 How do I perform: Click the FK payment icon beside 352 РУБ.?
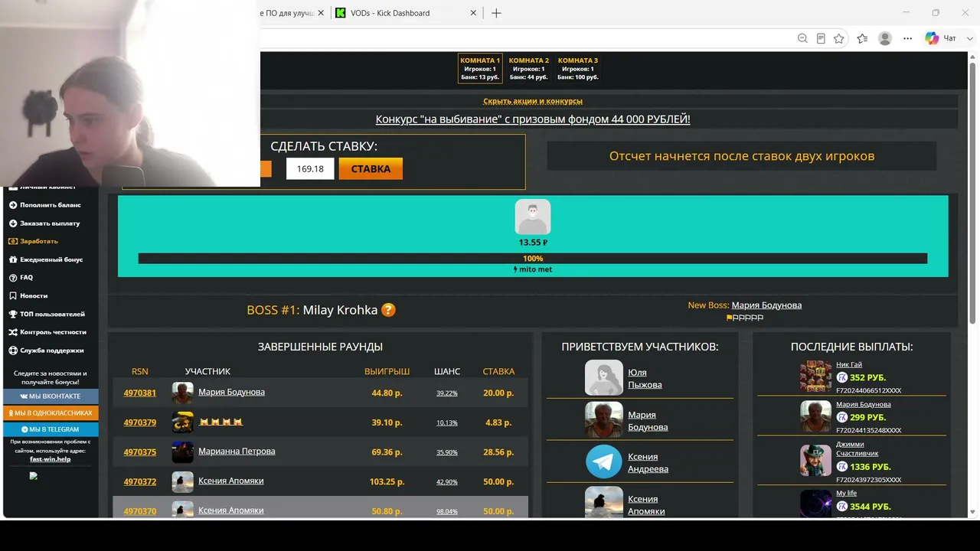click(842, 377)
